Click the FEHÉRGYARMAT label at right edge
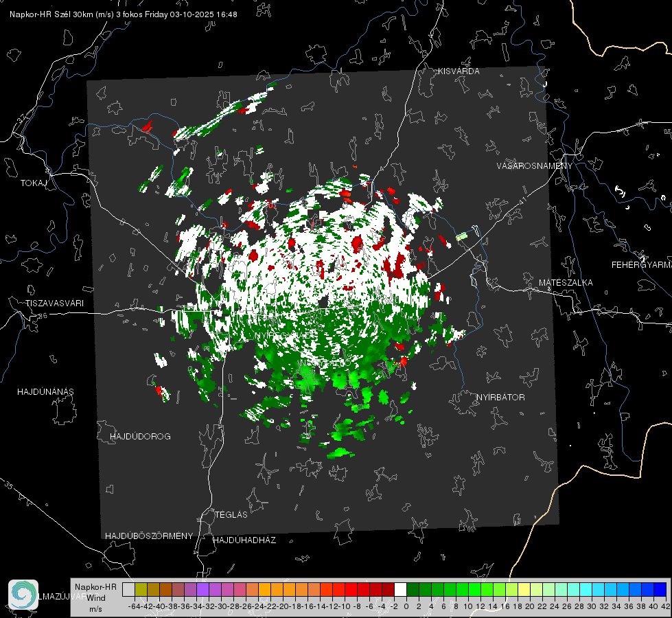This screenshot has width=672, height=618. click(x=642, y=265)
